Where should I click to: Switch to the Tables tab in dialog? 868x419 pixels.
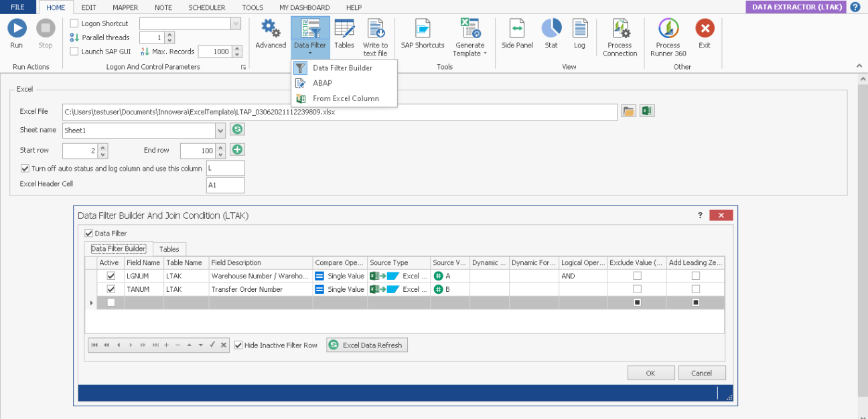tap(169, 249)
